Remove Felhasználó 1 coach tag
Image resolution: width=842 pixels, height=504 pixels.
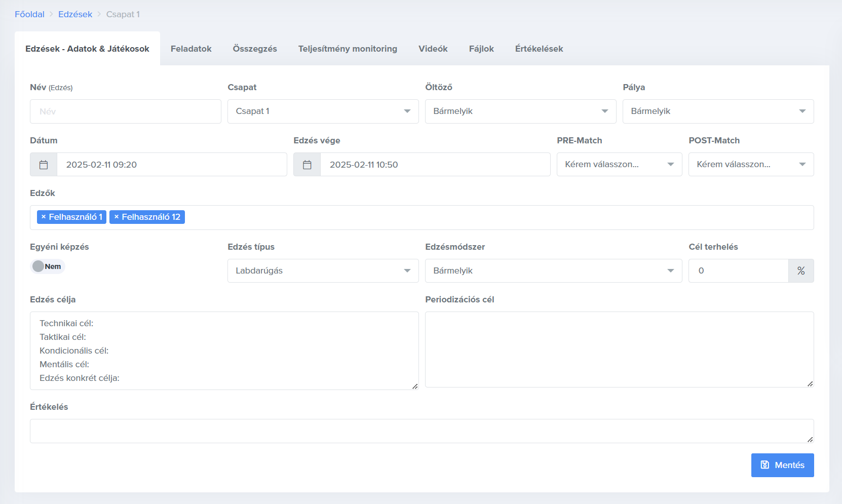tap(44, 217)
